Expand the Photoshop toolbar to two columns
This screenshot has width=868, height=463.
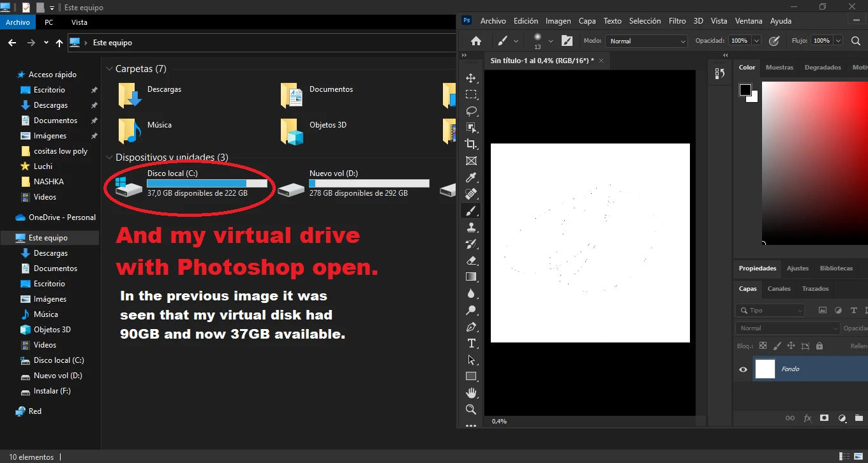(464, 55)
